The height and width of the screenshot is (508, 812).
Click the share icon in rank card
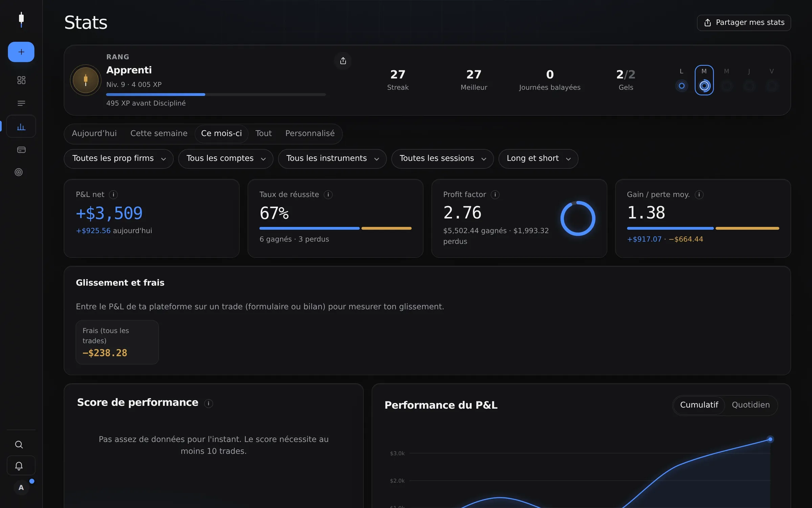coord(343,61)
